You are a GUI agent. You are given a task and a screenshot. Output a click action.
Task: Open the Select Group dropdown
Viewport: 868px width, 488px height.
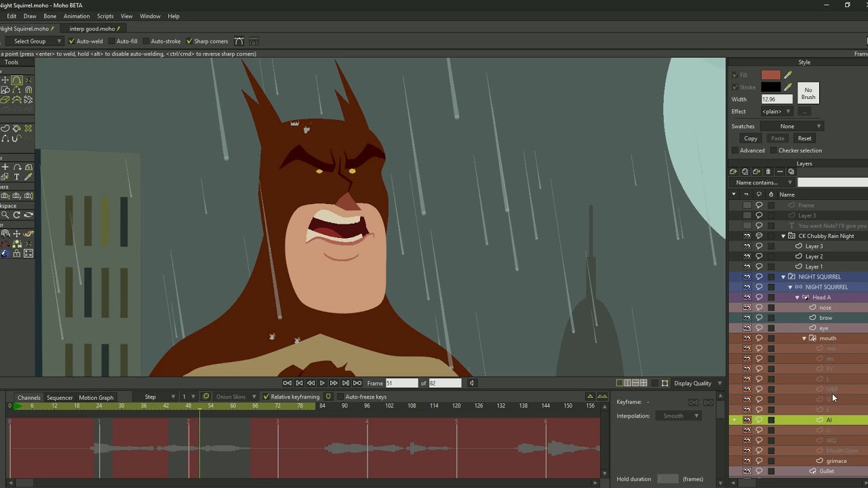[x=34, y=41]
